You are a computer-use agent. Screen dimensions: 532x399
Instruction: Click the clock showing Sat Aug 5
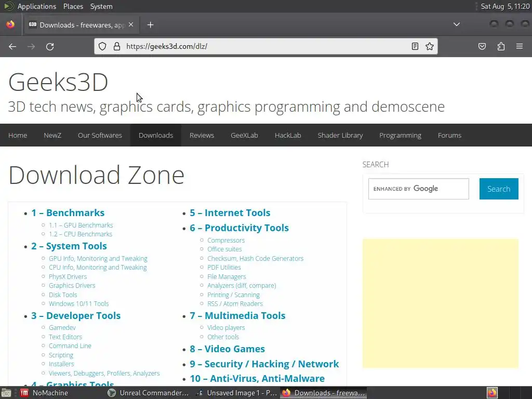coord(505,6)
